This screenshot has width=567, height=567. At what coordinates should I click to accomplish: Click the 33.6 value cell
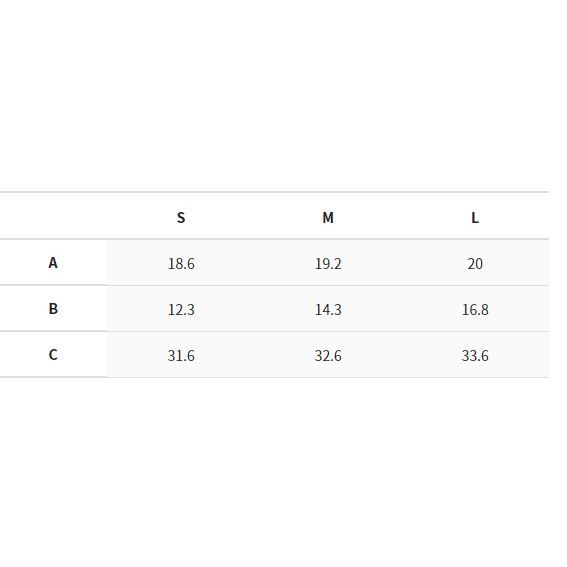[475, 354]
